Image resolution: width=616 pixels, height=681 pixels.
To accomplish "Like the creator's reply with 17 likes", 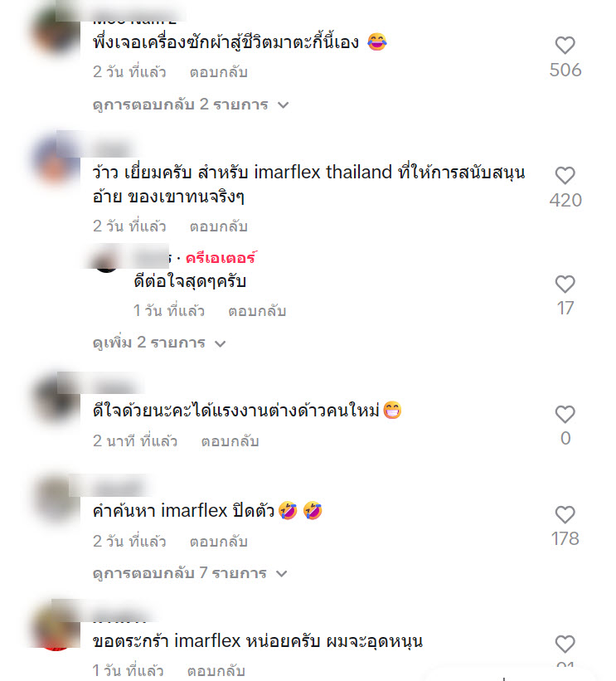I will click(x=565, y=284).
